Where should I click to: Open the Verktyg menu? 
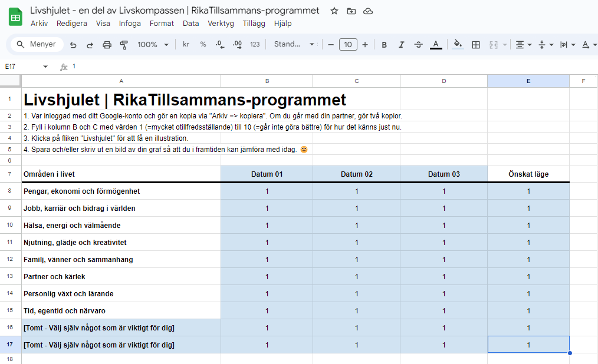pos(221,23)
